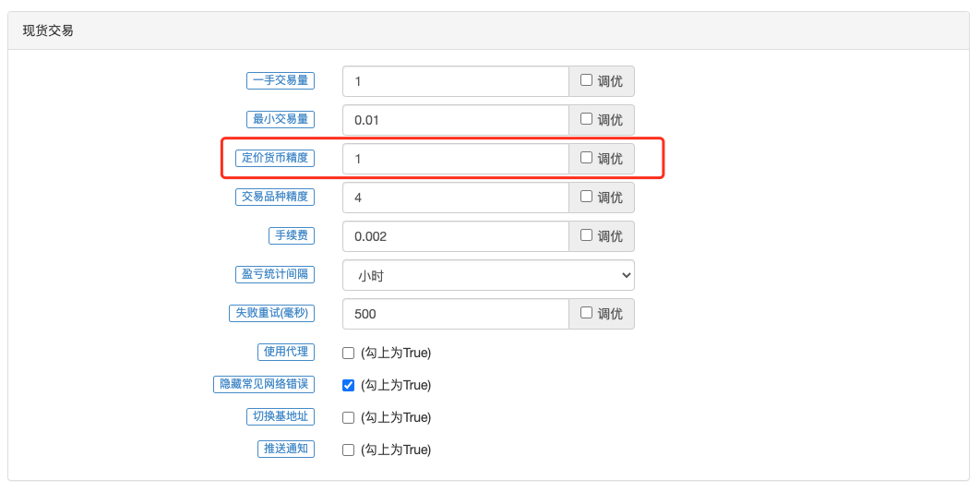Tick the 调优 checkbox for 一手交易量
Viewport: 980px width, 492px height.
click(587, 80)
